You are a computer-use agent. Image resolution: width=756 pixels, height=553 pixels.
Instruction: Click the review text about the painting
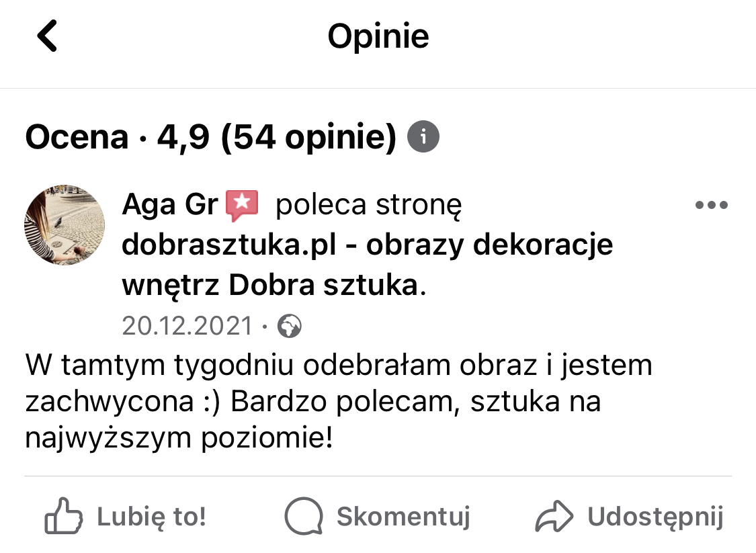tap(339, 402)
